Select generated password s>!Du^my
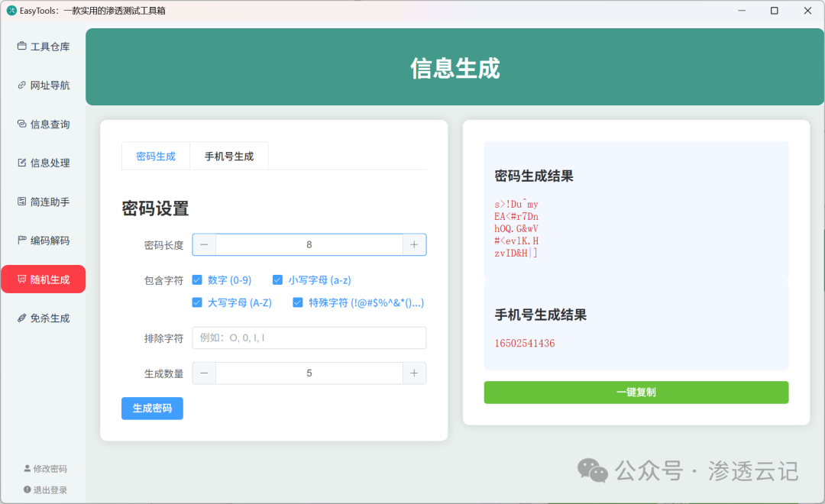The width and height of the screenshot is (825, 504). pyautogui.click(x=516, y=204)
